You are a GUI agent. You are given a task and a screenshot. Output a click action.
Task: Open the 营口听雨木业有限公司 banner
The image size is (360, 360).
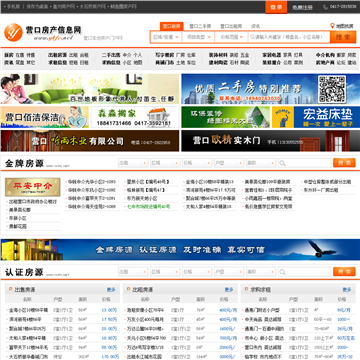[90, 141]
